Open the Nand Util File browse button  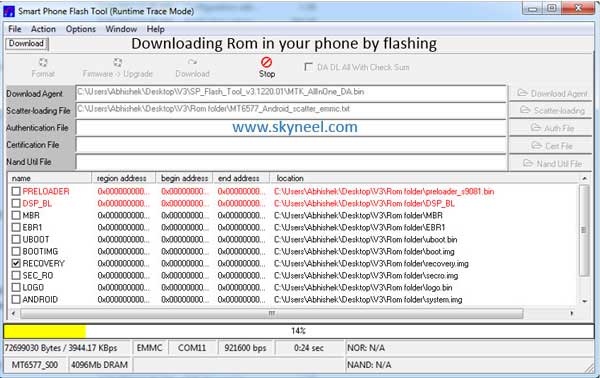551,164
